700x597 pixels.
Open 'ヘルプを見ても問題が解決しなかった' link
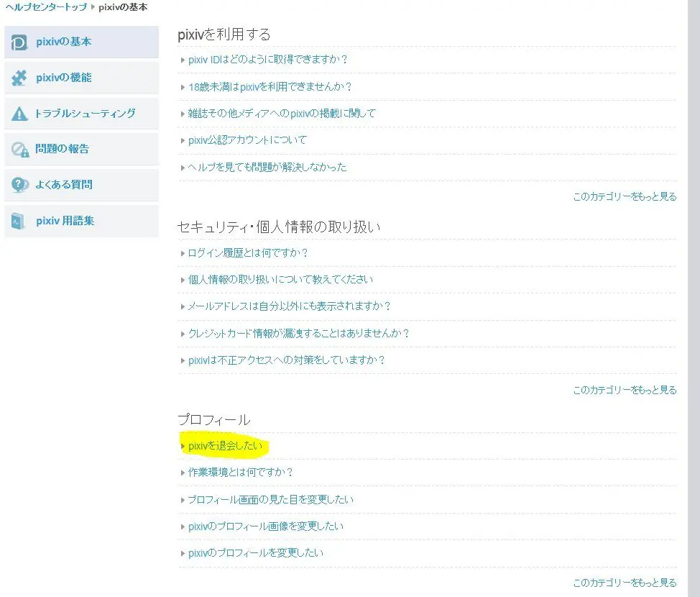pos(267,167)
